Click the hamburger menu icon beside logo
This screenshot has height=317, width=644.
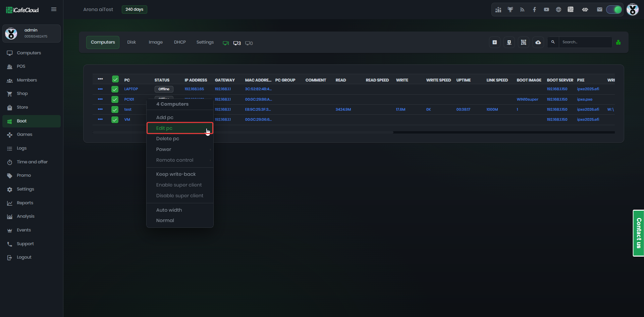coord(54,9)
